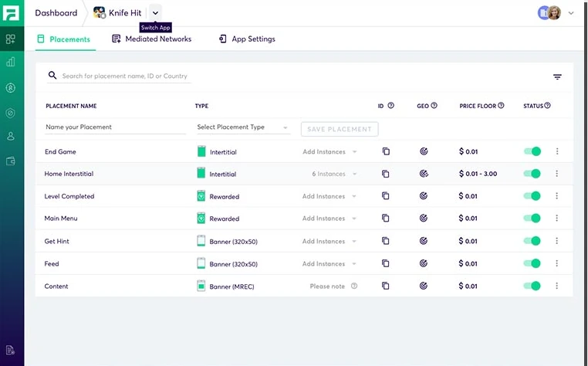Toggle status switch for Home Interstitial
This screenshot has width=588, height=366.
(x=532, y=174)
